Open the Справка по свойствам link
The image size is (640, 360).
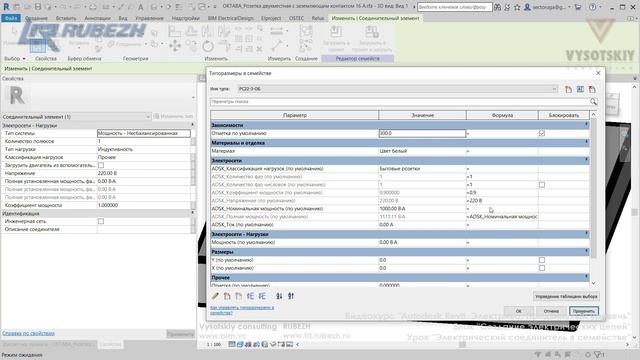(28, 333)
